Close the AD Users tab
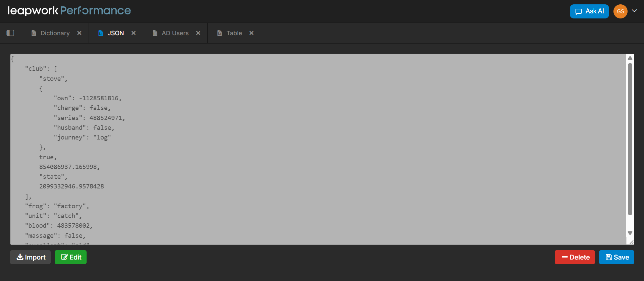 [x=198, y=33]
